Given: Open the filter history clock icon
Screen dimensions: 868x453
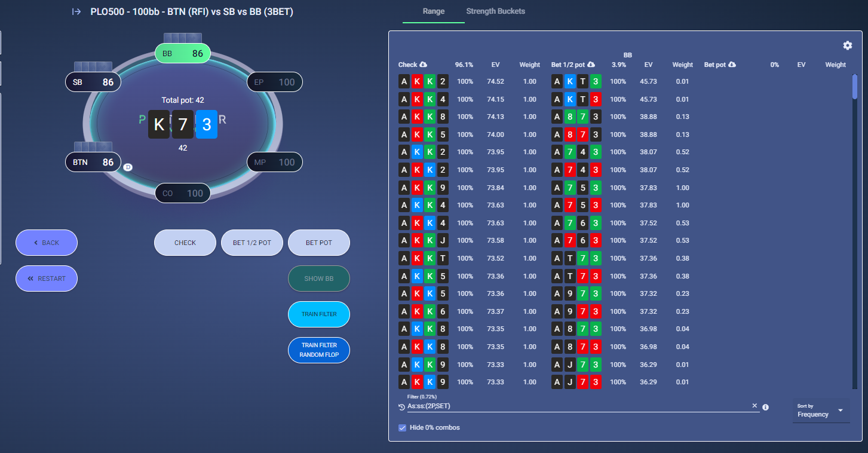Looking at the screenshot, I should [401, 407].
